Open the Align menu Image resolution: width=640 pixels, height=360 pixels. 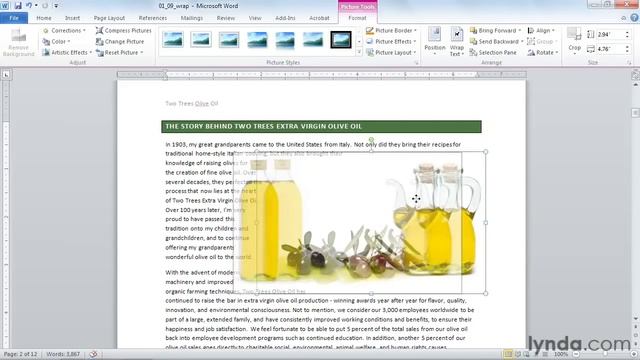tap(541, 31)
